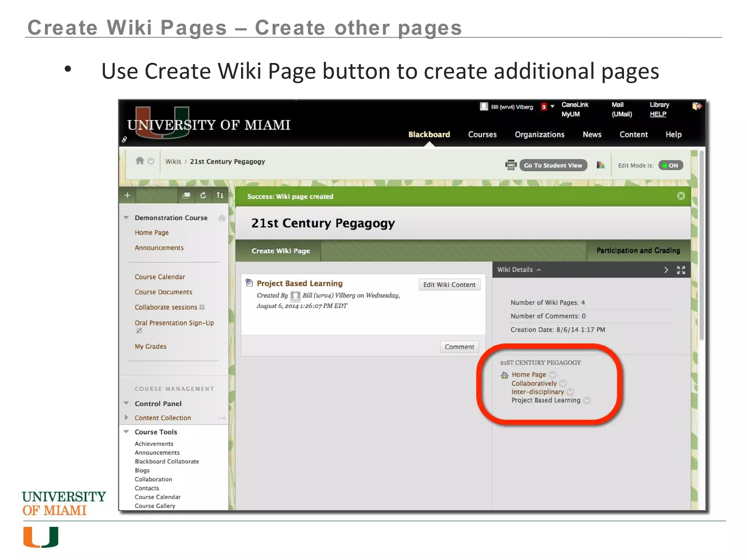
Task: Click the home icon in breadcrumb bar
Action: point(140,161)
